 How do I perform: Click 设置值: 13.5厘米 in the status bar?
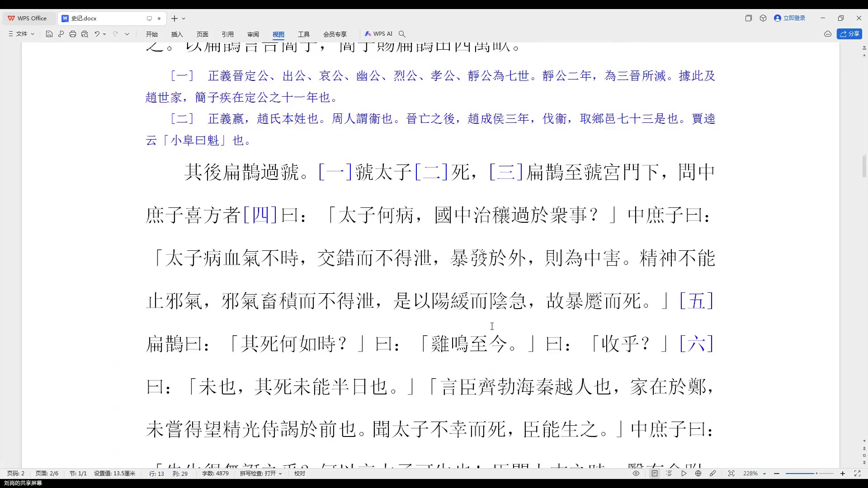[x=115, y=474]
